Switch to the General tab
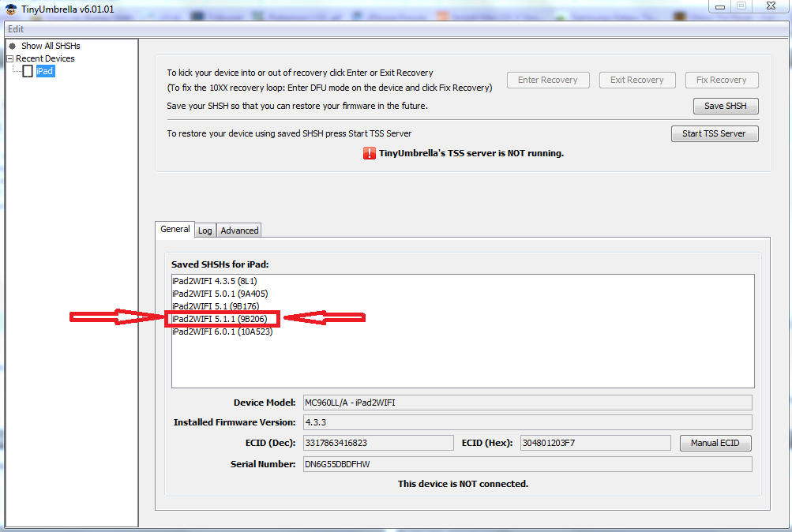Image resolution: width=792 pixels, height=532 pixels. (175, 229)
